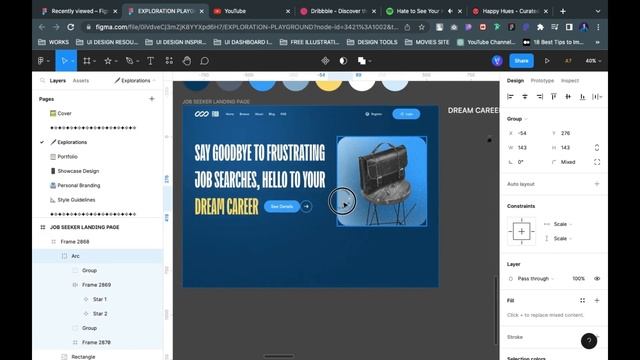640x360 pixels.
Task: Open the distribute spacing dropdown
Action: pyautogui.click(x=597, y=96)
